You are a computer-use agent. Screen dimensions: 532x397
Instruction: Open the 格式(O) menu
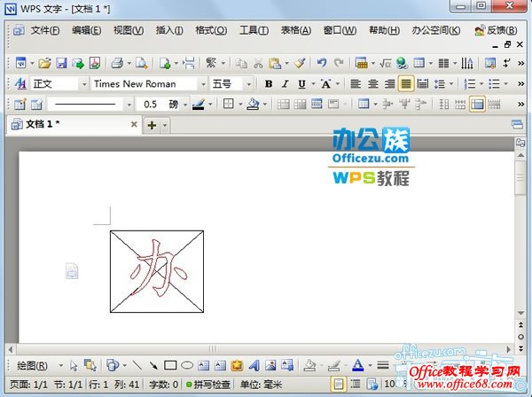pos(211,30)
